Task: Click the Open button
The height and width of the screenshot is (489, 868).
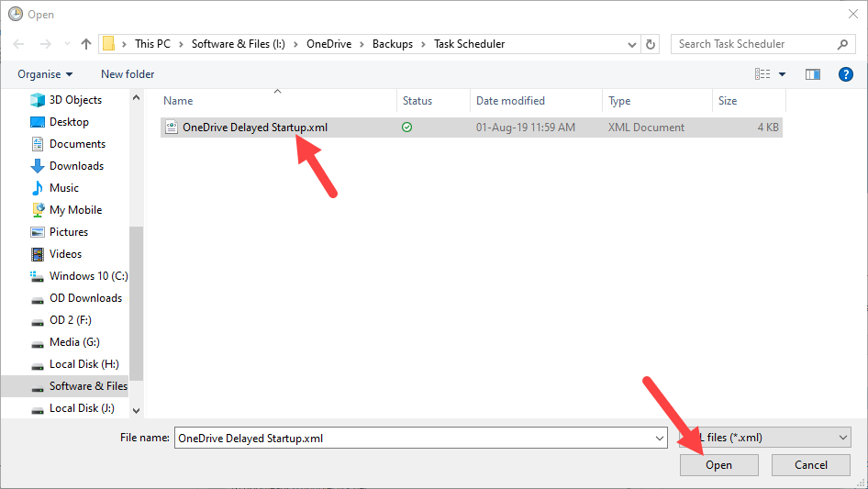Action: 719,465
